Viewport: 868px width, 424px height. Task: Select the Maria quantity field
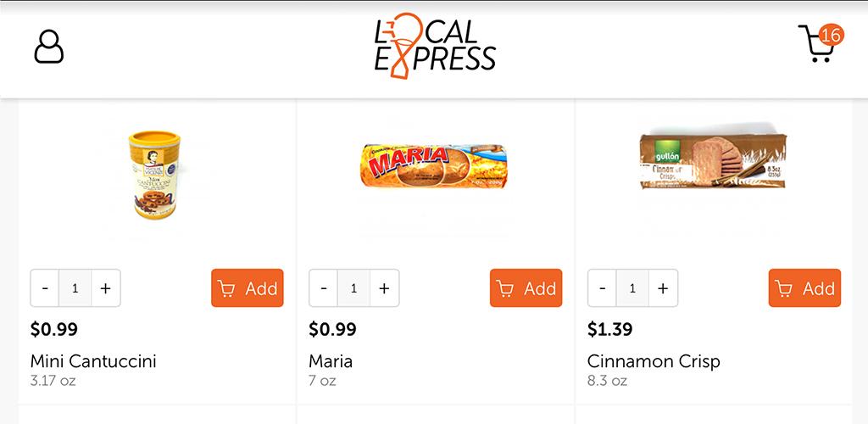[353, 287]
